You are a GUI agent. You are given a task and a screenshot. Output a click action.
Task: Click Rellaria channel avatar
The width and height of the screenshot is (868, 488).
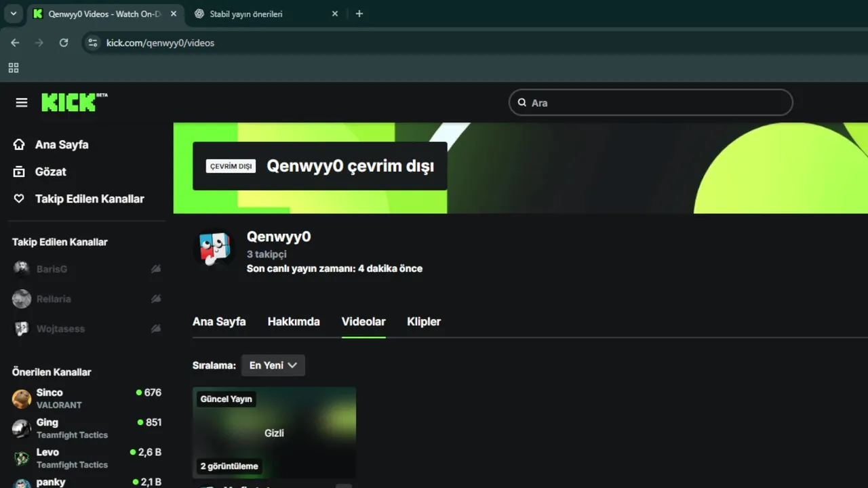(x=22, y=299)
